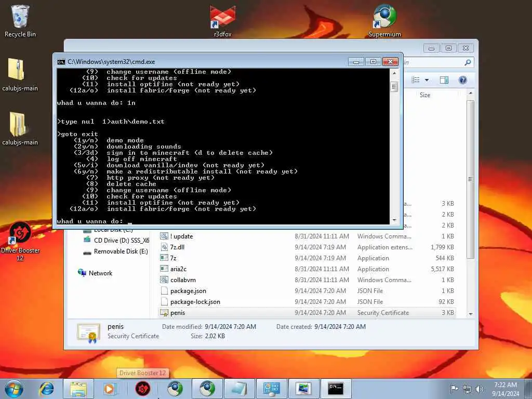The image size is (532, 399).
Task: Open the Explorer search magnifier icon
Action: pos(468,62)
